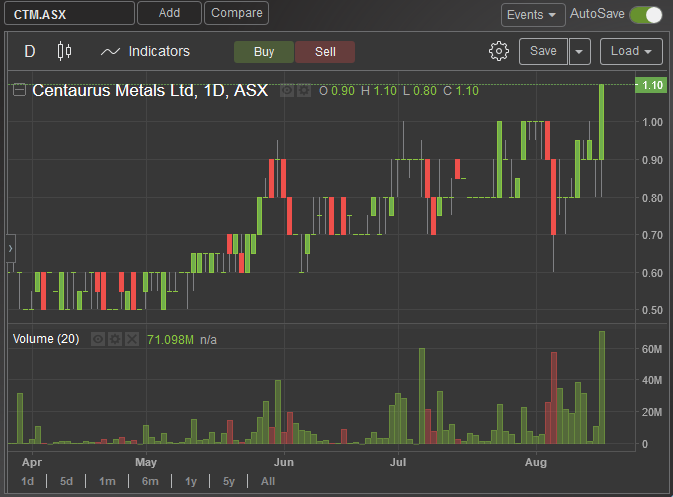Click the Buy button
This screenshot has width=673, height=497.
click(x=264, y=52)
